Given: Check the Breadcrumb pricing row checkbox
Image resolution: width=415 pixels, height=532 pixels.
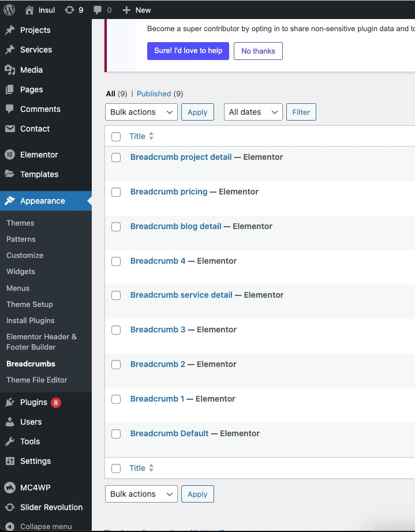Looking at the screenshot, I should tap(116, 192).
